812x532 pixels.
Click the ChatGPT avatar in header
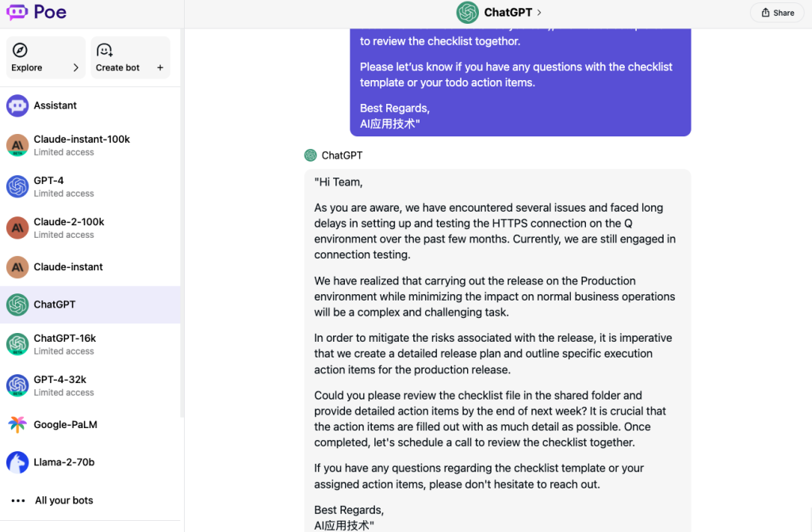tap(467, 13)
